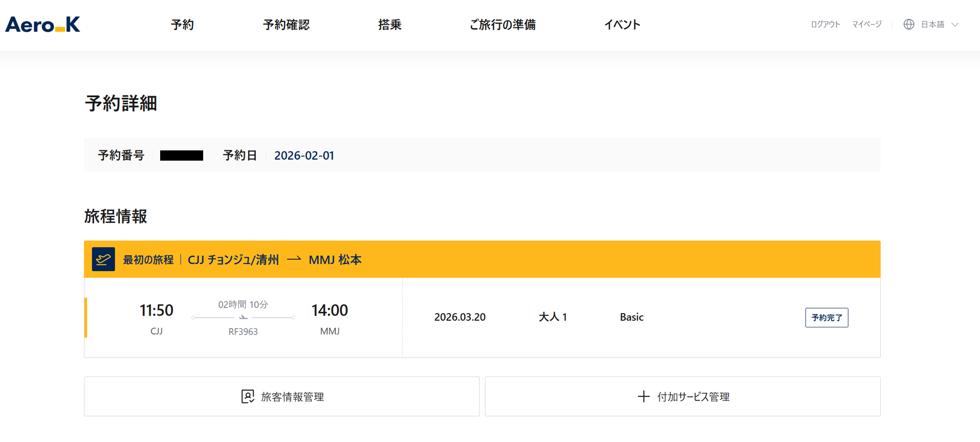
Task: Open the 予約 menu
Action: tap(182, 25)
